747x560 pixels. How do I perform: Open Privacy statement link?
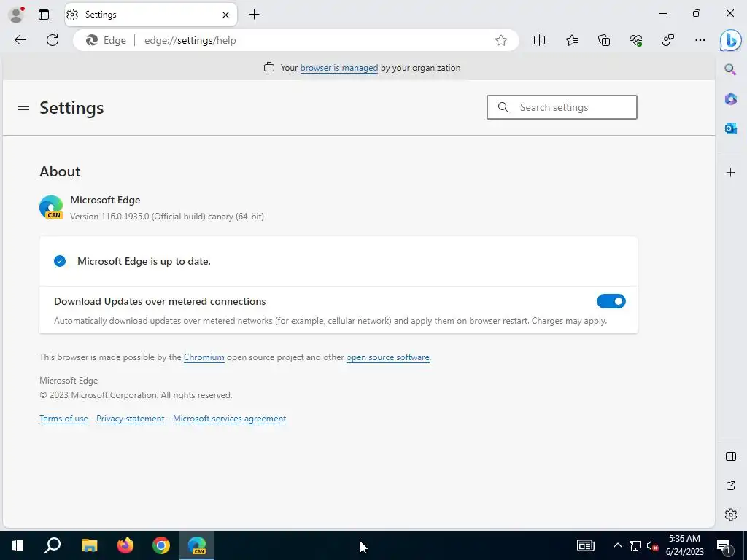(x=130, y=419)
